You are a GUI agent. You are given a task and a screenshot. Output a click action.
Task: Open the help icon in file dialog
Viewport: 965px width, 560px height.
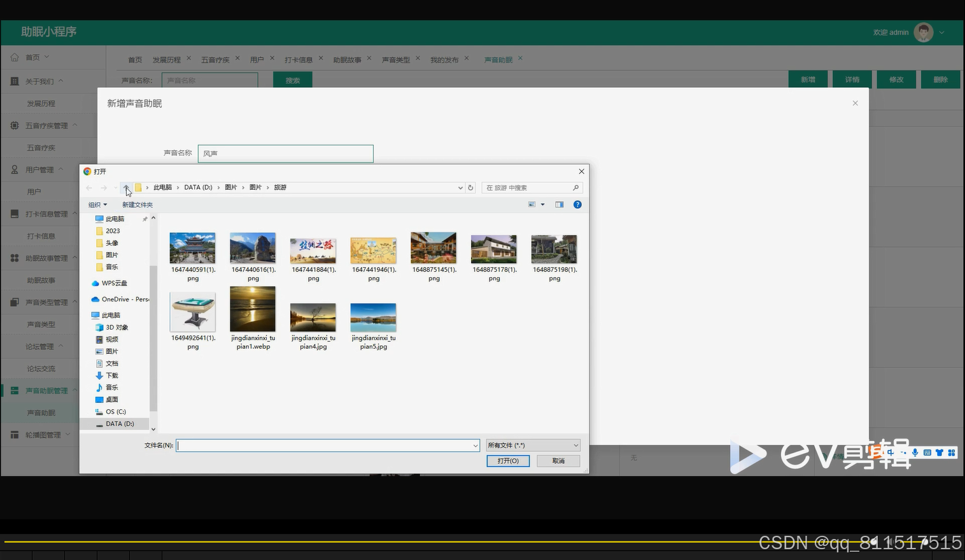click(577, 204)
